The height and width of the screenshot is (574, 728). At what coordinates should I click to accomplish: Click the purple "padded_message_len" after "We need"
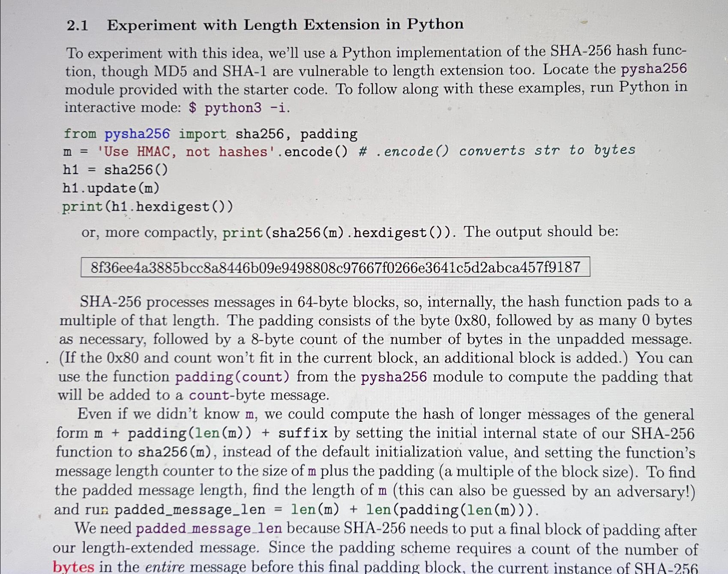(209, 529)
